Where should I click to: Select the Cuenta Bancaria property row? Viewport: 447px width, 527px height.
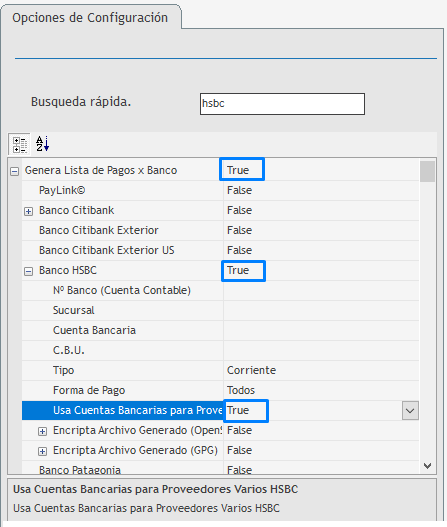(220, 330)
